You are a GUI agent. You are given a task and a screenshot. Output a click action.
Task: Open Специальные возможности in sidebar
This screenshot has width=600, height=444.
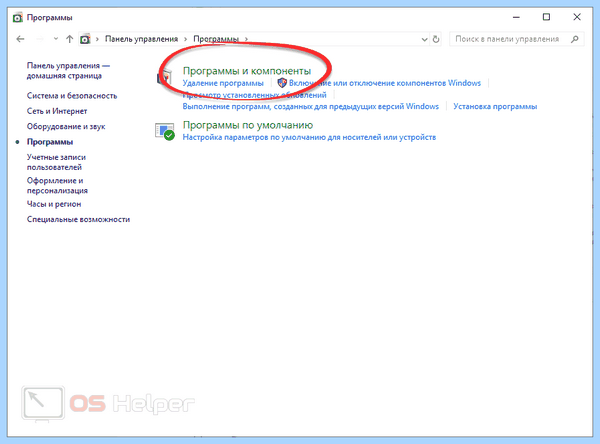[x=78, y=219]
